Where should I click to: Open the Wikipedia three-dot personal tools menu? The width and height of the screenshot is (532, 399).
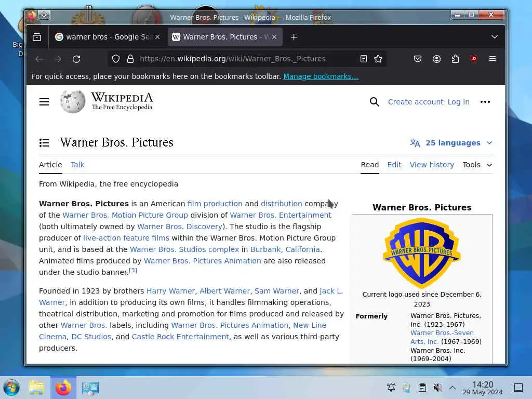[485, 102]
